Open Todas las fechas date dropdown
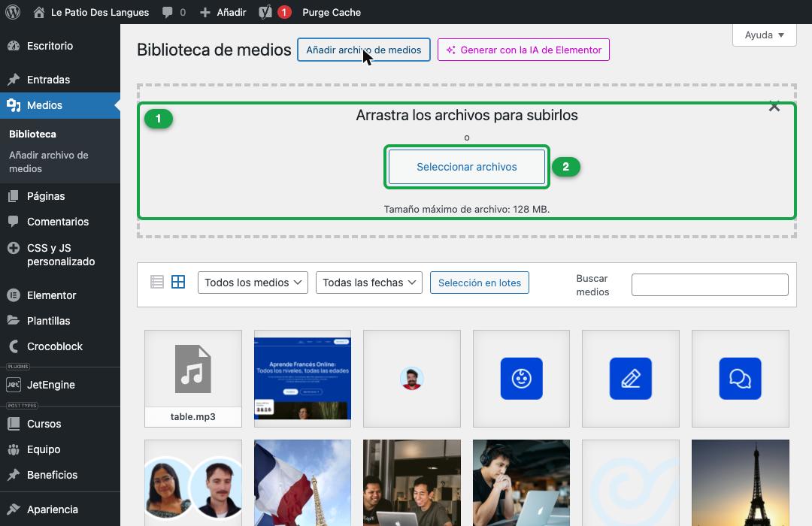This screenshot has width=812, height=526. click(x=369, y=282)
